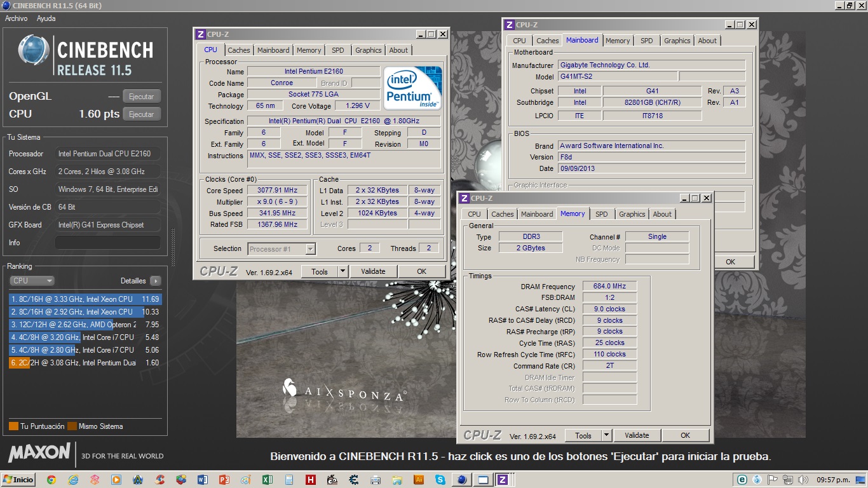Click the motherboard model G41MT-S2 field
This screenshot has height=488, width=868.
tap(617, 76)
